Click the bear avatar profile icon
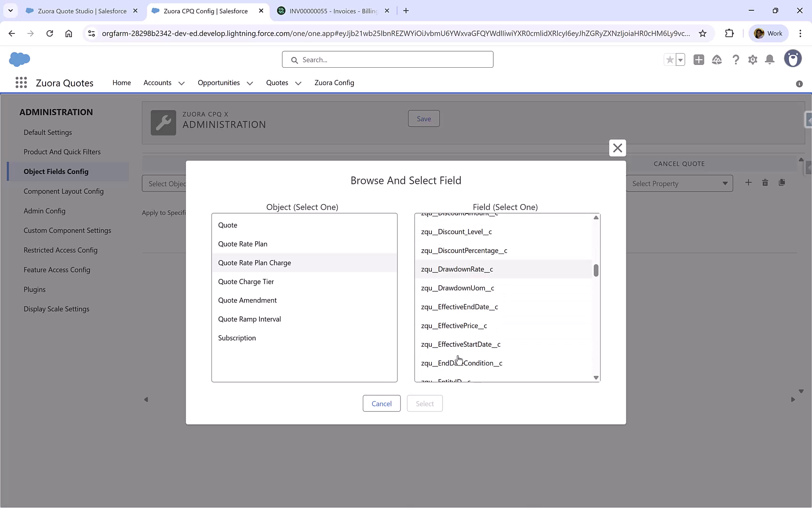 [x=793, y=58]
